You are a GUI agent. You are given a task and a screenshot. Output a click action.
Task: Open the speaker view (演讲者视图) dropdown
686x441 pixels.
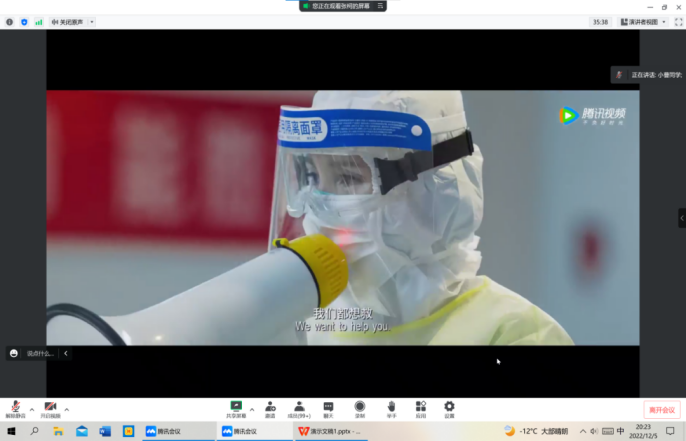[643, 22]
